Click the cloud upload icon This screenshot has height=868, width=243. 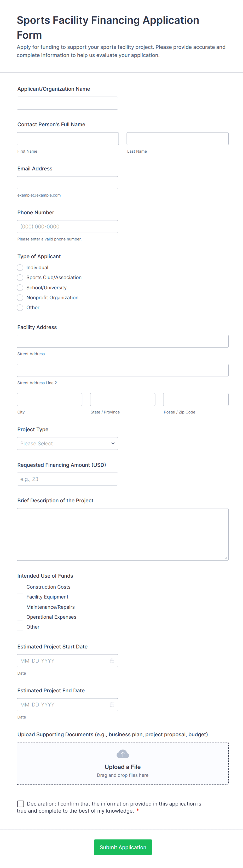123,754
